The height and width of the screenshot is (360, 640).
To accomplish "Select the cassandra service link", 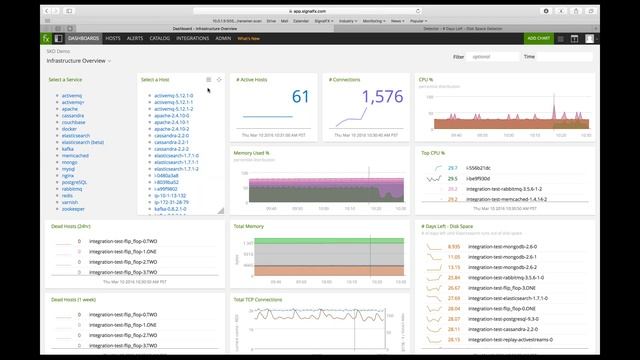I will pos(73,116).
